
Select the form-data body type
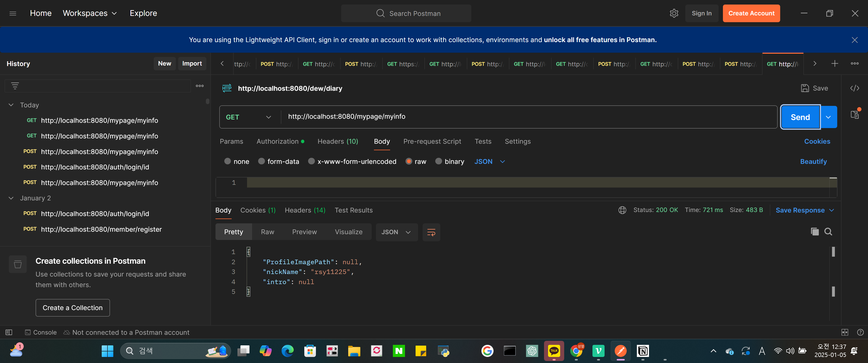pyautogui.click(x=261, y=161)
